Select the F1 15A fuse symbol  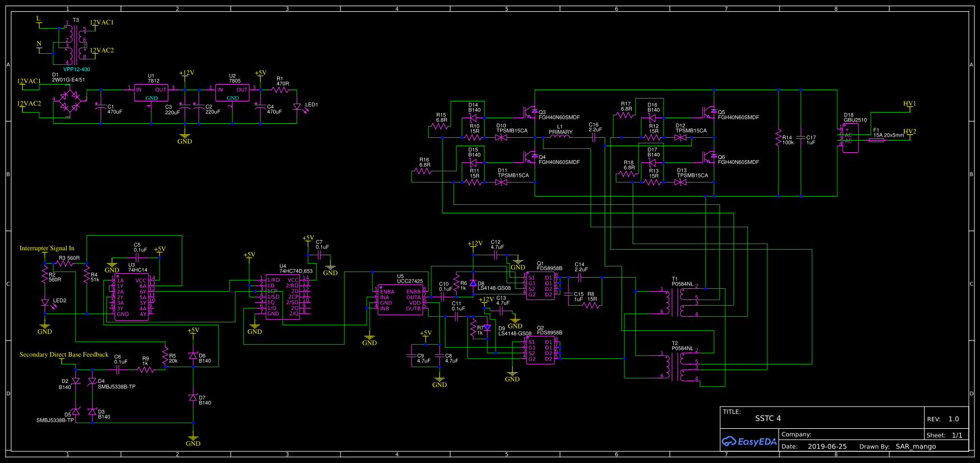(x=876, y=140)
